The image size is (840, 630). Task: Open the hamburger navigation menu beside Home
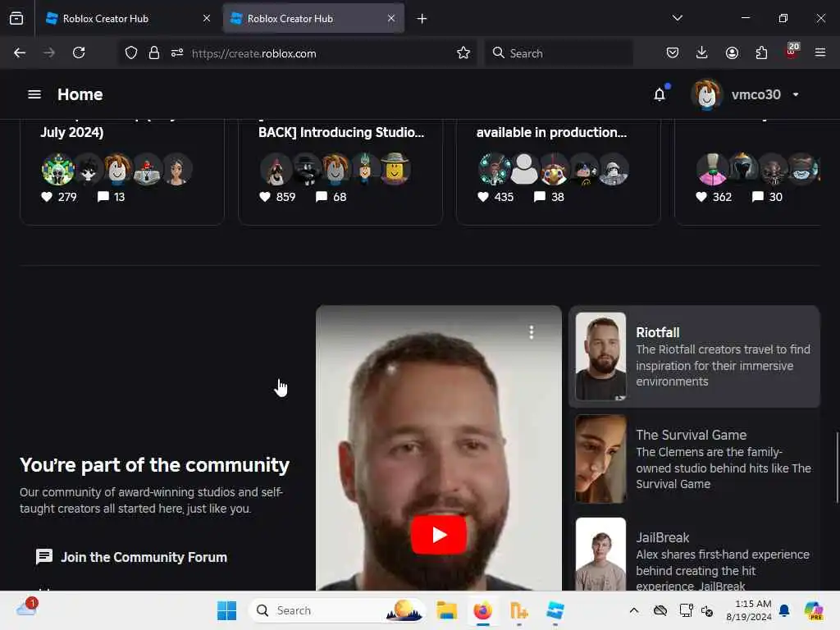[34, 94]
